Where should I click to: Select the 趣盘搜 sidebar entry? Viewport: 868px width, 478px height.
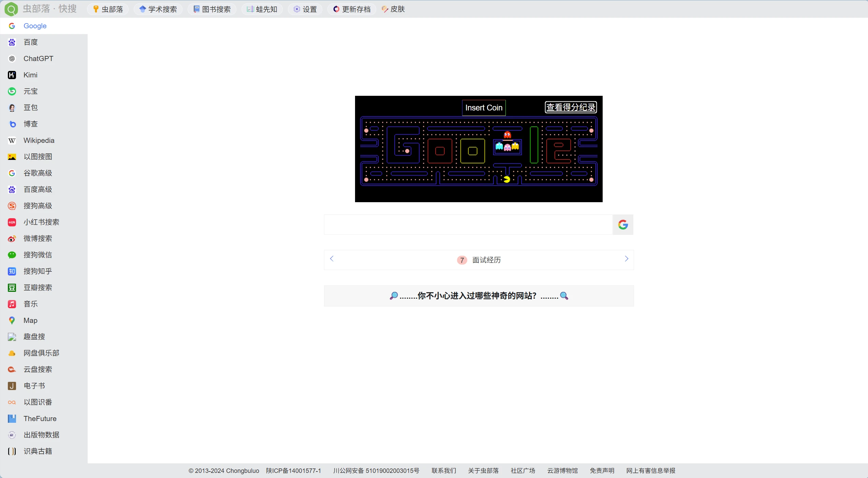(44, 337)
